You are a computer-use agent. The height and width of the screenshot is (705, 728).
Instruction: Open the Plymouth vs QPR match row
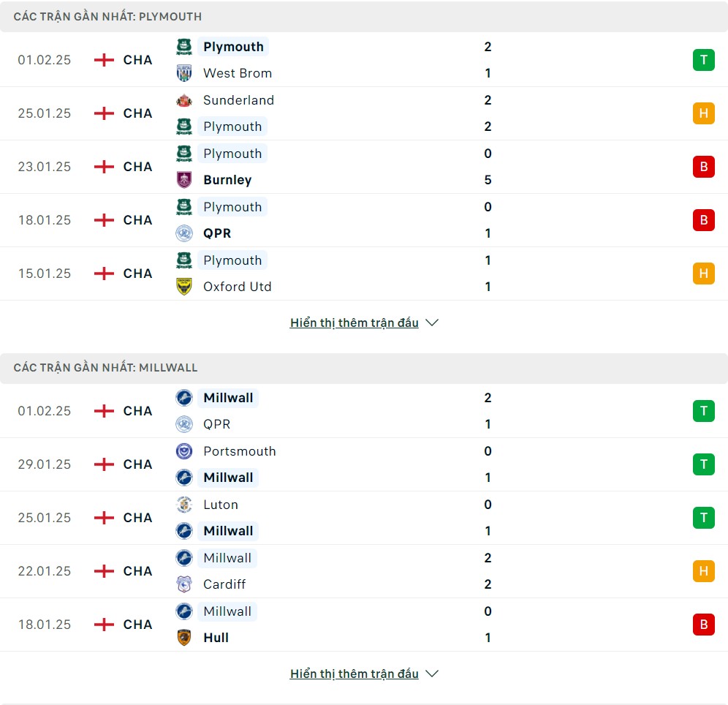click(364, 220)
